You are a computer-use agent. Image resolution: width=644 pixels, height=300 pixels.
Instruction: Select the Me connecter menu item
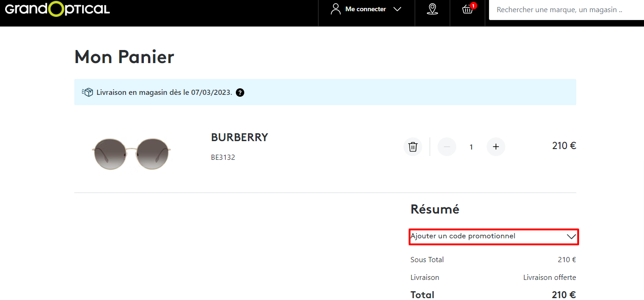click(x=366, y=9)
